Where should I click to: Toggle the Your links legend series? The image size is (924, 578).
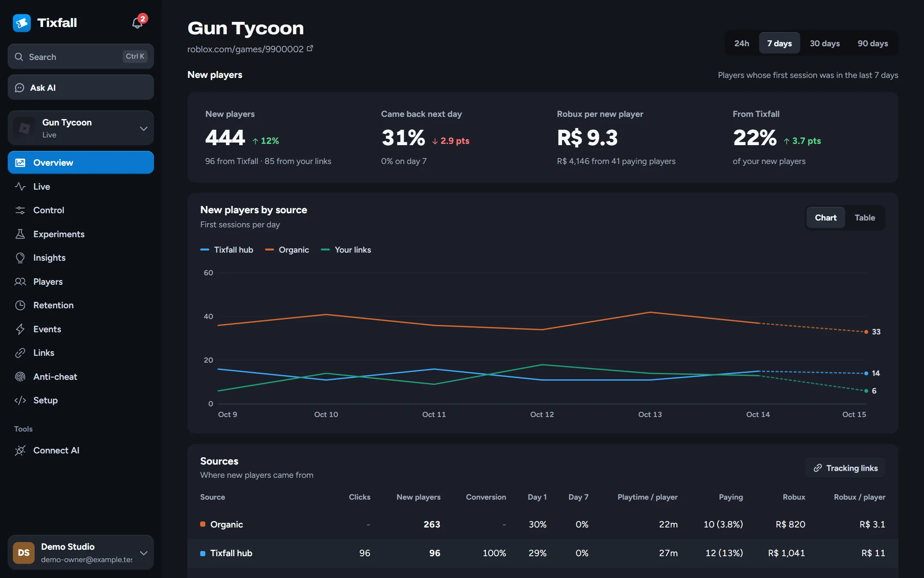pos(346,250)
